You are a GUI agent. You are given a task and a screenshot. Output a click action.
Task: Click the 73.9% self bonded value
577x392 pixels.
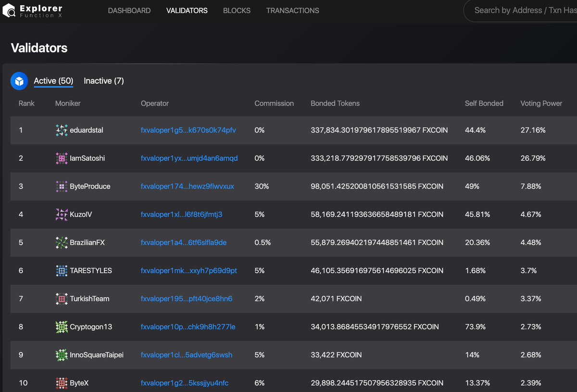click(476, 327)
